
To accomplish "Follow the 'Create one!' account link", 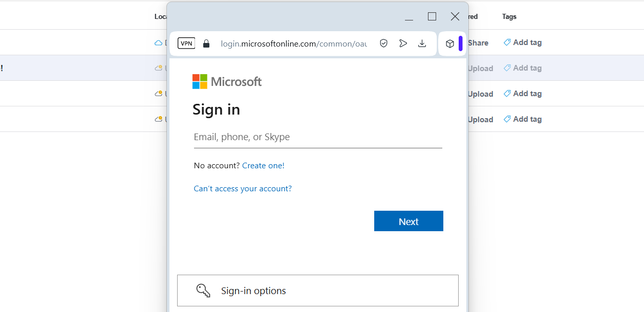I will pyautogui.click(x=263, y=166).
